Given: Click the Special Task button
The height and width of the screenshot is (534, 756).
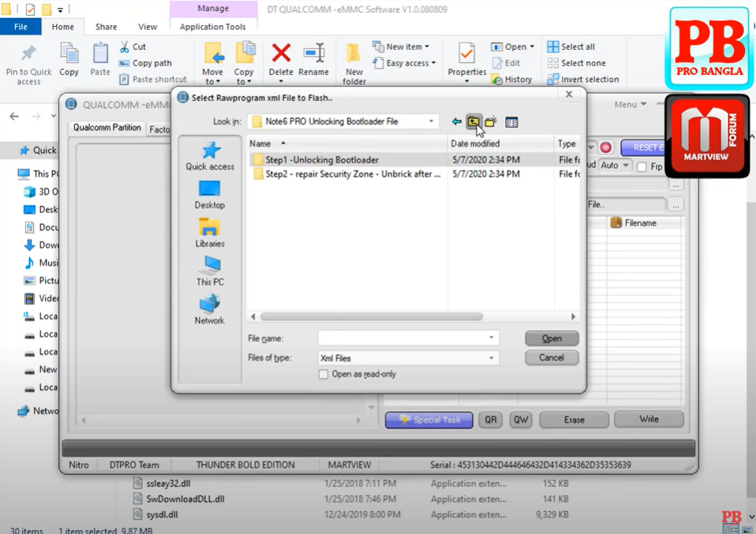Looking at the screenshot, I should (x=429, y=420).
